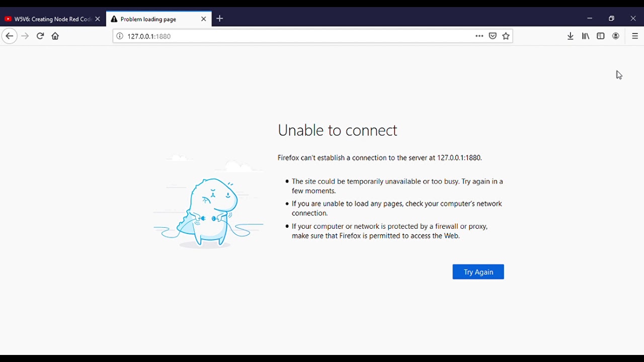Screen dimensions: 644x362
Task: Open the Firefox home page
Action: click(x=55, y=36)
